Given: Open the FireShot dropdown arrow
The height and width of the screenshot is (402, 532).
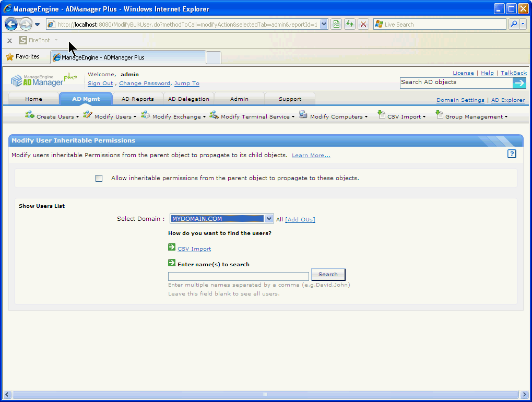Looking at the screenshot, I should [x=56, y=40].
